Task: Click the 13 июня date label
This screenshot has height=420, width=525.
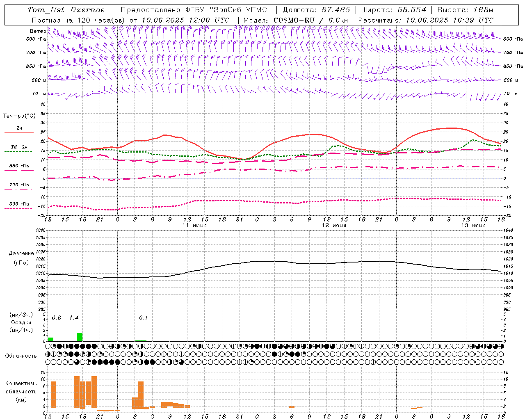Action: [473, 226]
